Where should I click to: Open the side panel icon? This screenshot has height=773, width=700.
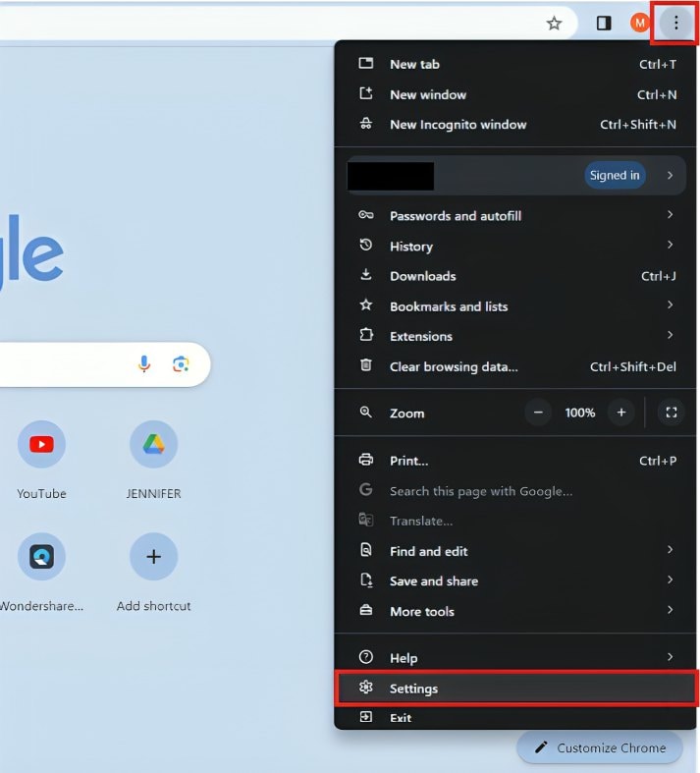[x=604, y=24]
